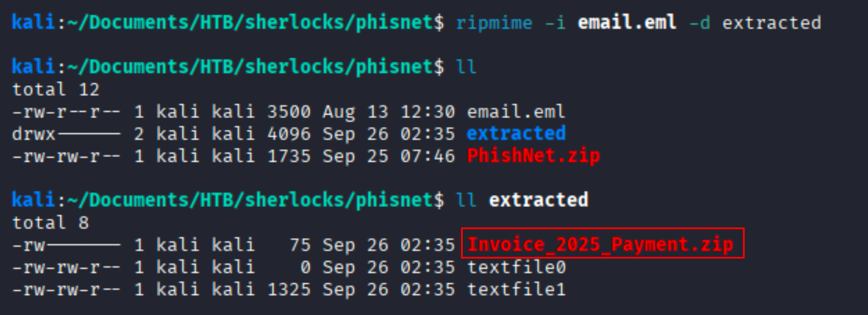868x315 pixels.
Task: Select email.eml in the listing
Action: coord(516,111)
